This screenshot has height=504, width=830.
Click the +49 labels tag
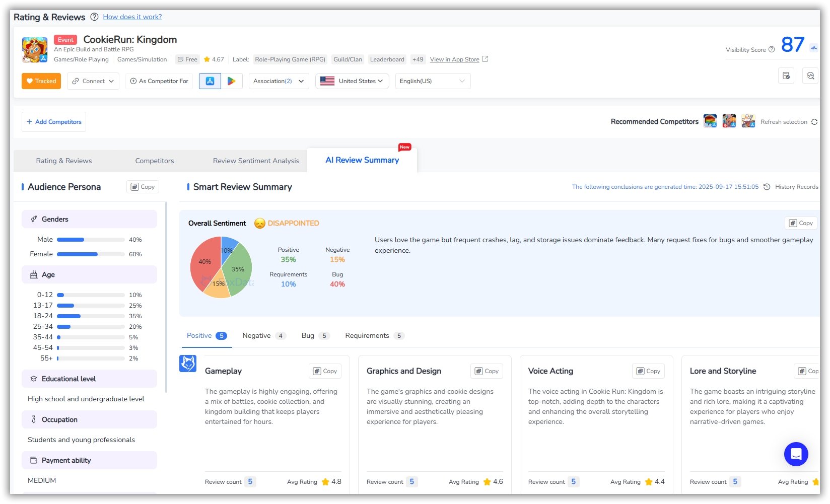[x=418, y=59]
